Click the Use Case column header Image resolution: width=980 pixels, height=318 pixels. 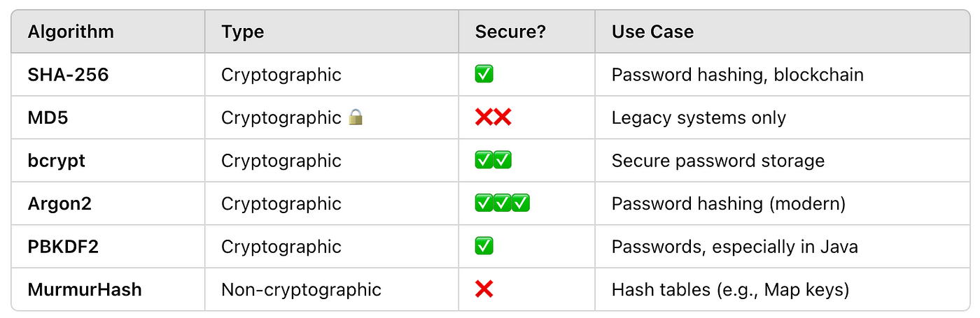pyautogui.click(x=652, y=31)
